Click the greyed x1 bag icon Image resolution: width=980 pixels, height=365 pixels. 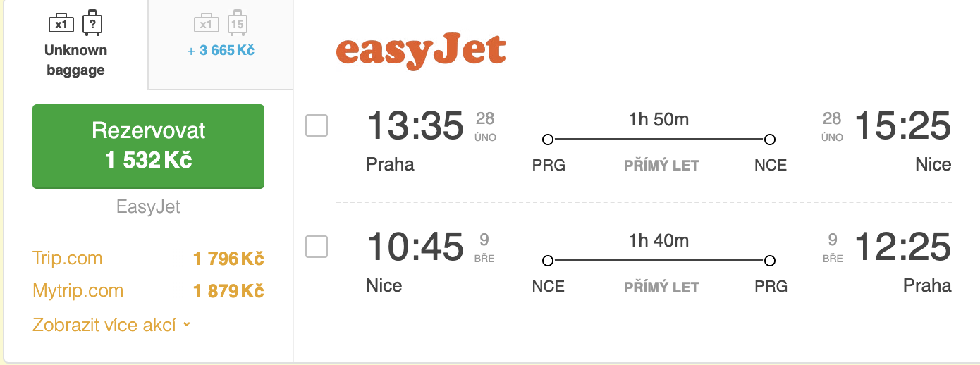point(206,24)
